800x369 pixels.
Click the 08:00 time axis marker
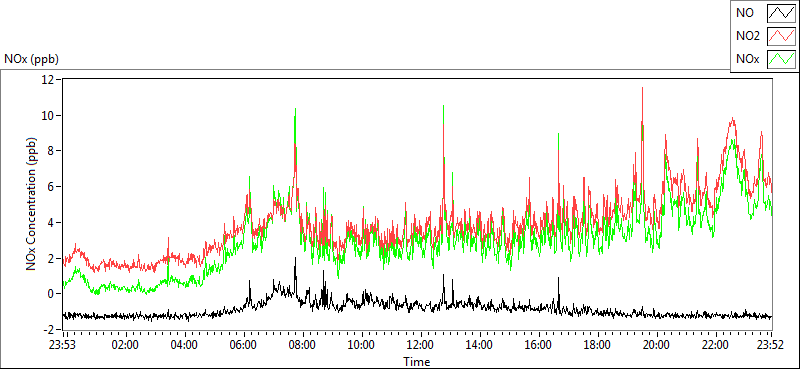point(303,344)
